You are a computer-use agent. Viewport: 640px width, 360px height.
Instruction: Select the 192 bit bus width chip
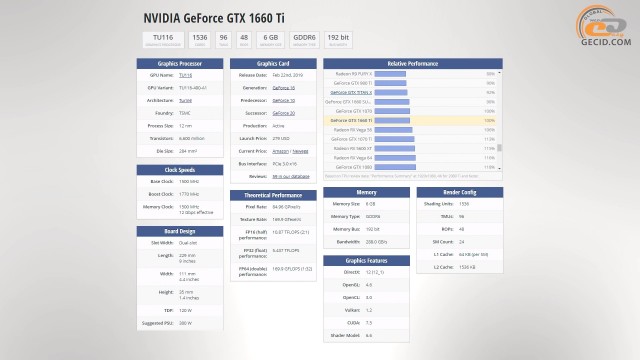(x=338, y=40)
